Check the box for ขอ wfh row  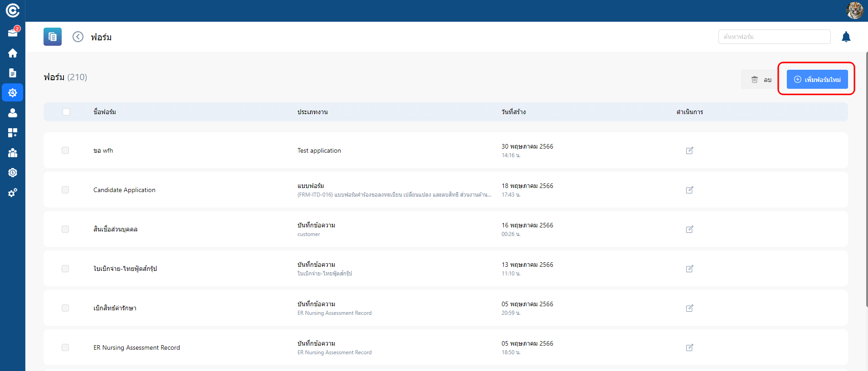[x=65, y=150]
